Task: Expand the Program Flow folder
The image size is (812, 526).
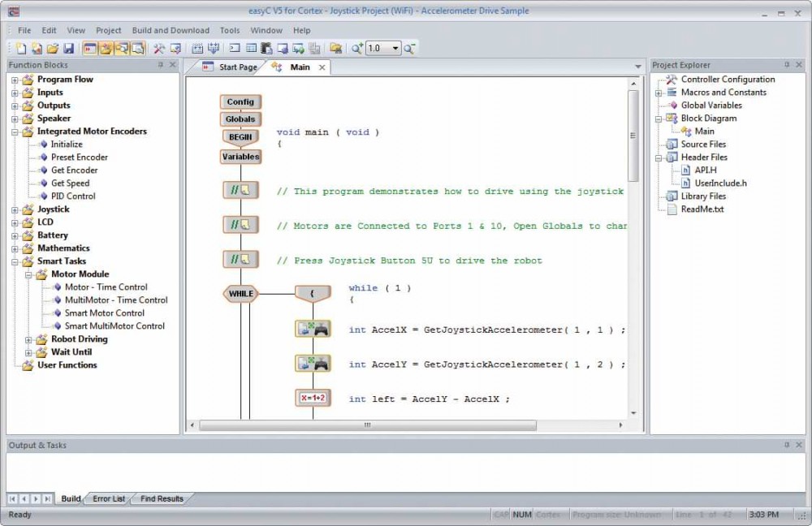Action: [x=15, y=80]
